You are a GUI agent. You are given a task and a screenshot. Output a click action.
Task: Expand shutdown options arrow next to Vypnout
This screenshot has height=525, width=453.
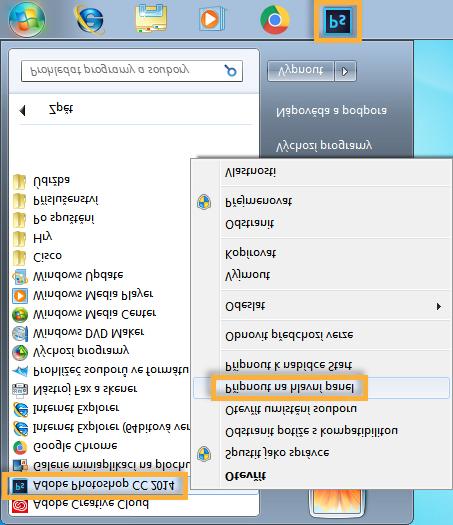345,71
